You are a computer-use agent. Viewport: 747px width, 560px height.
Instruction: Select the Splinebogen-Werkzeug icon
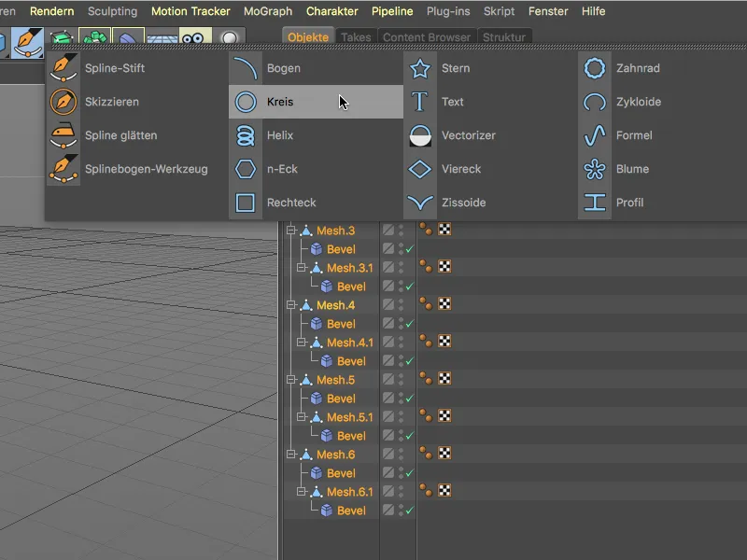63,169
